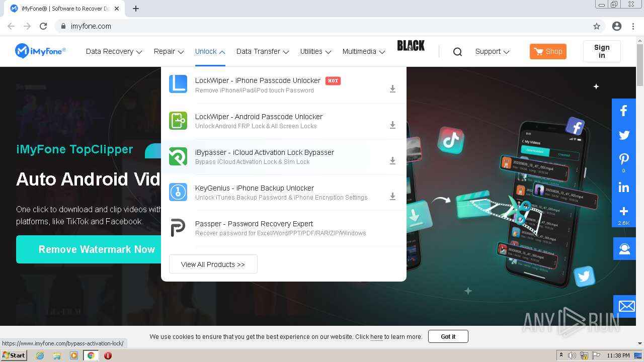Screen dimensions: 644x362
Task: Share page on Pinterest
Action: 624,162
